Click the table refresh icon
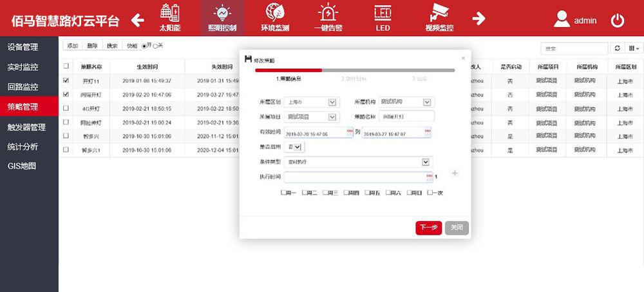Screen dimensions: 644x292 click(x=617, y=48)
